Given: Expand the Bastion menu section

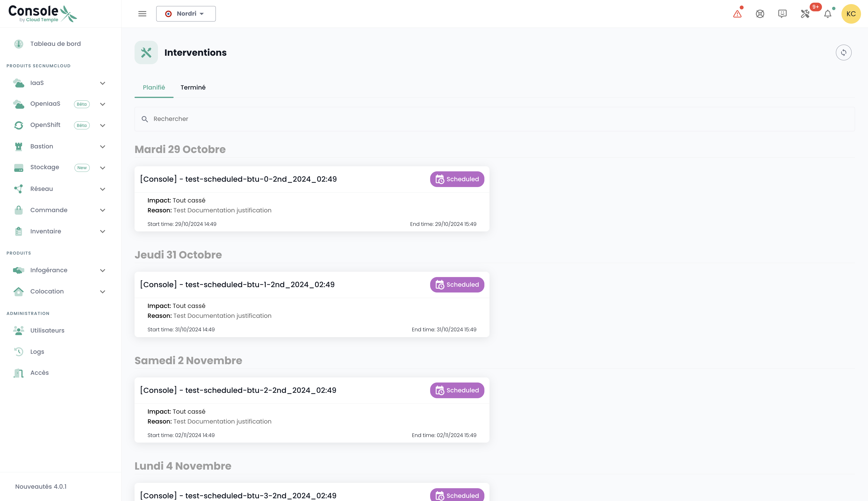Looking at the screenshot, I should pos(102,146).
